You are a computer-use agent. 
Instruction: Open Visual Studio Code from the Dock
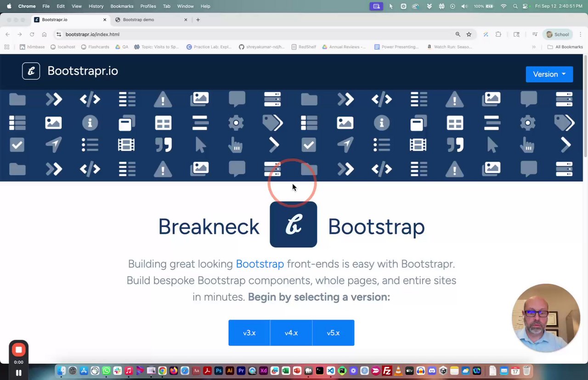tap(331, 371)
